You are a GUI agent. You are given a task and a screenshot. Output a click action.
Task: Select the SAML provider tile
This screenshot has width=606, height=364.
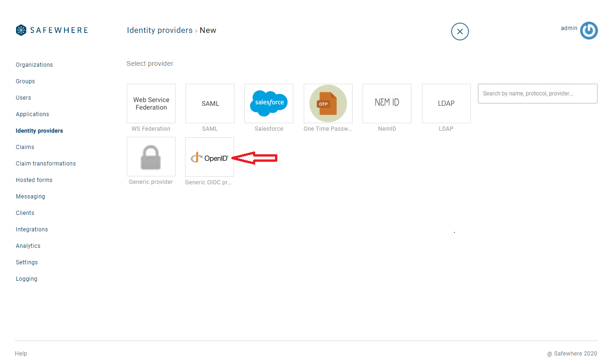point(210,103)
